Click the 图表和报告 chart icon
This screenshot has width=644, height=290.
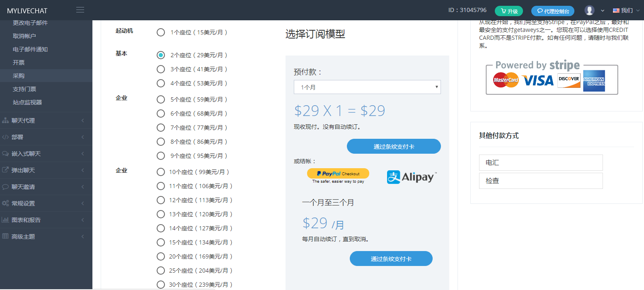5,220
